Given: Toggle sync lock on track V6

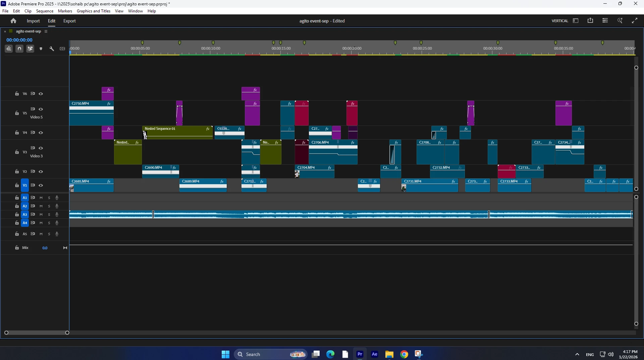Looking at the screenshot, I should [x=33, y=94].
